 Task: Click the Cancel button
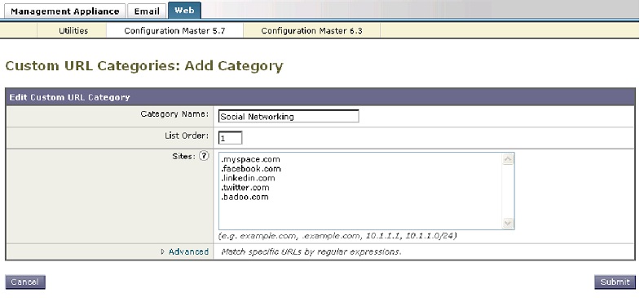(25, 282)
